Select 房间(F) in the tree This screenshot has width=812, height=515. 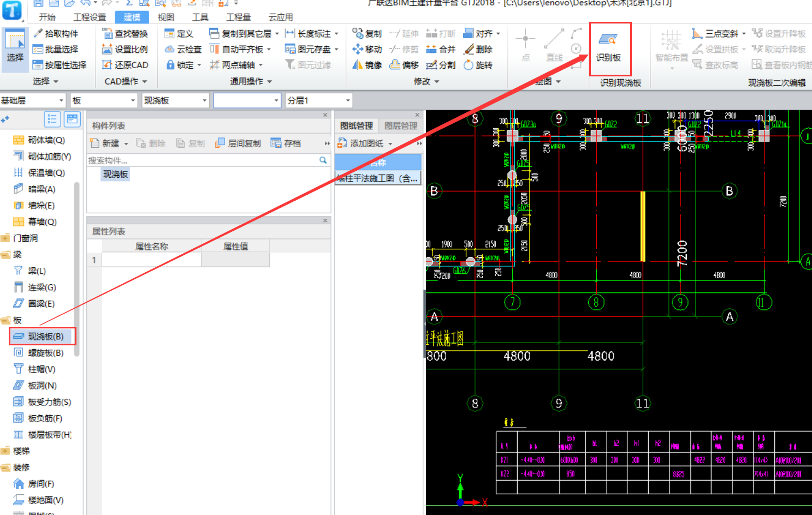click(x=34, y=484)
